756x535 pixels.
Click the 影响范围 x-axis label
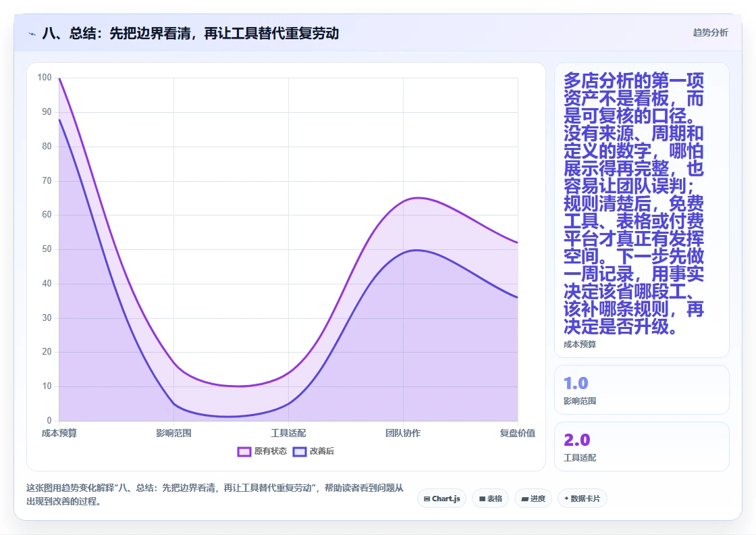(x=173, y=433)
